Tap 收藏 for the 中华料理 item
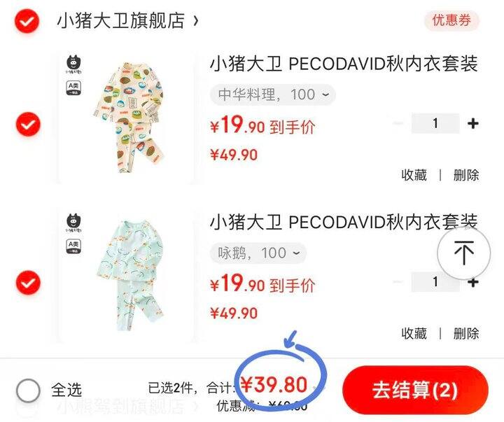Viewport: 504px width, 422px height. tap(414, 175)
